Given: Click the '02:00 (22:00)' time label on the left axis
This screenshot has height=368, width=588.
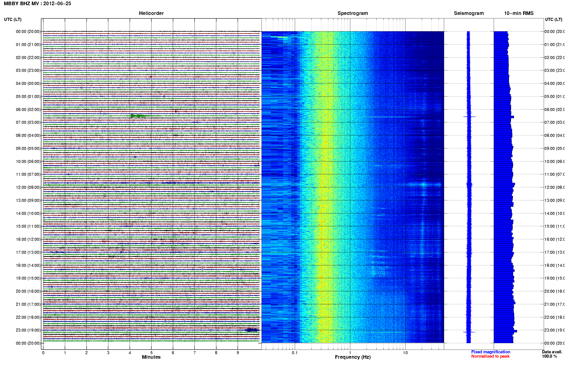Looking at the screenshot, I should pos(28,58).
